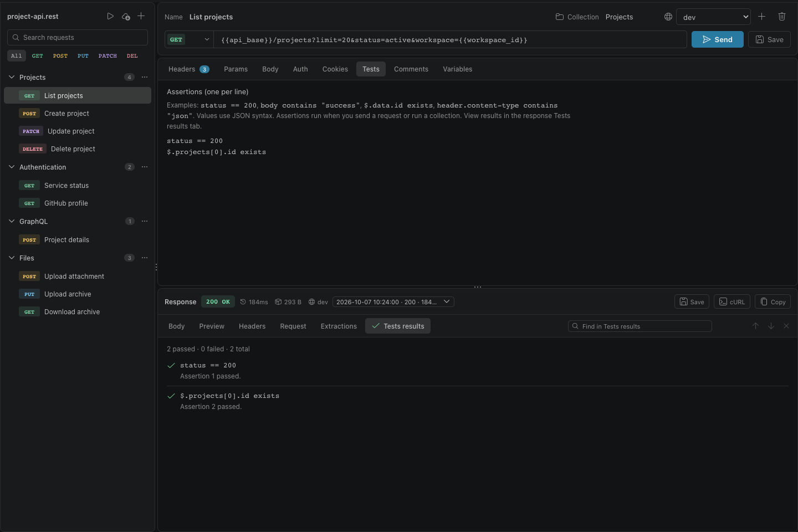Collapse the Projects folder

point(12,77)
